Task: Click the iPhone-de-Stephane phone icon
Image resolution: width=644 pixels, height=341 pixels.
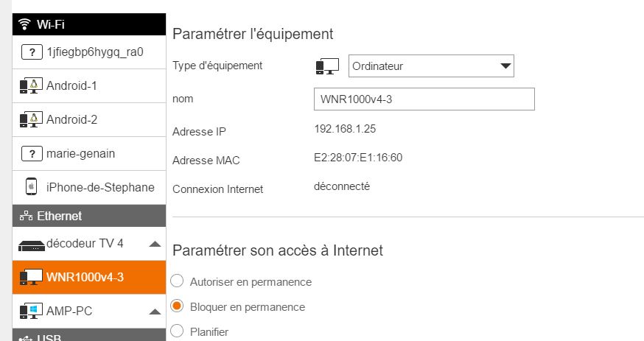Action: click(31, 187)
